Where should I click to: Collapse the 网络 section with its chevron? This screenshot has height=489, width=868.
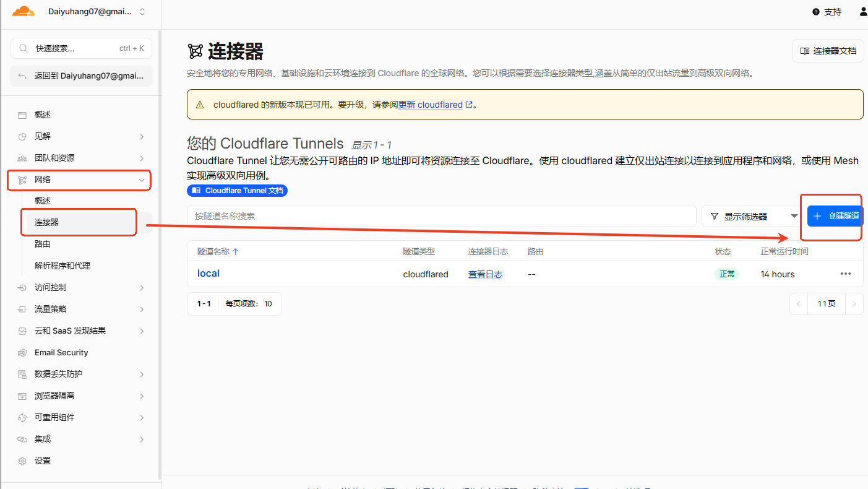(142, 180)
